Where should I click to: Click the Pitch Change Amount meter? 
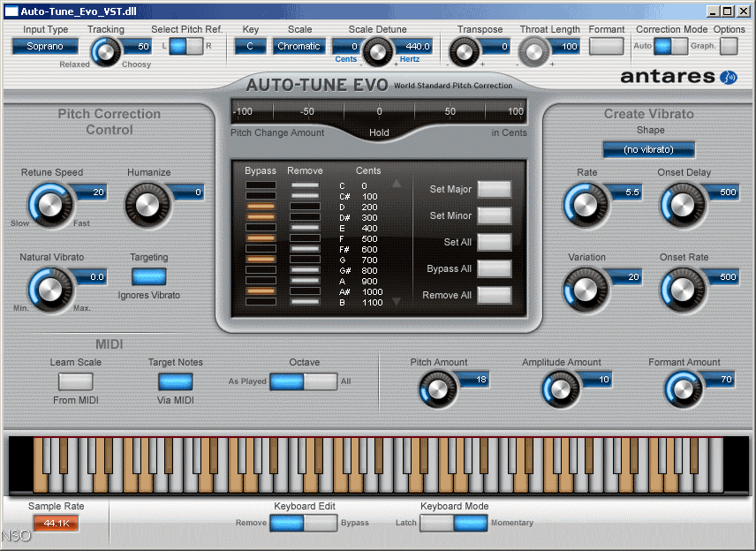click(379, 112)
